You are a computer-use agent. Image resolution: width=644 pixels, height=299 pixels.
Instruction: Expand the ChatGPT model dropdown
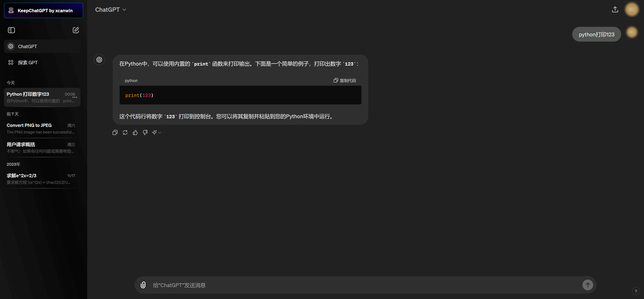coord(111,10)
